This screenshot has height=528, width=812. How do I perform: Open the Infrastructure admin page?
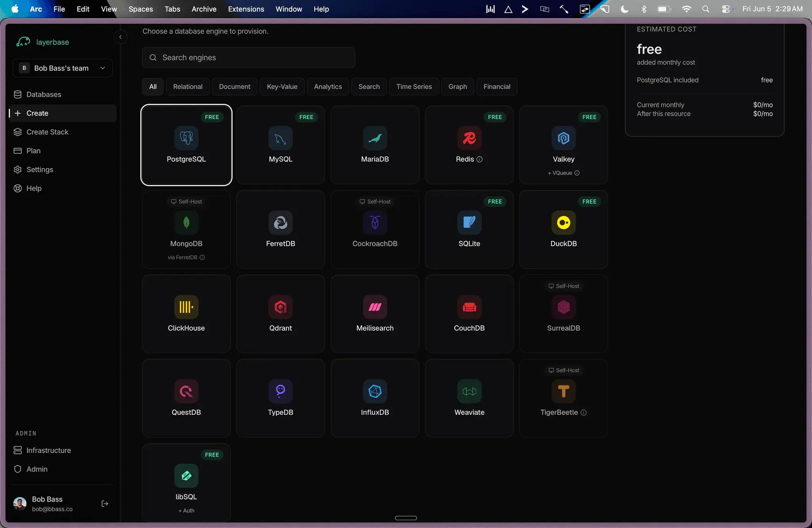63,450
